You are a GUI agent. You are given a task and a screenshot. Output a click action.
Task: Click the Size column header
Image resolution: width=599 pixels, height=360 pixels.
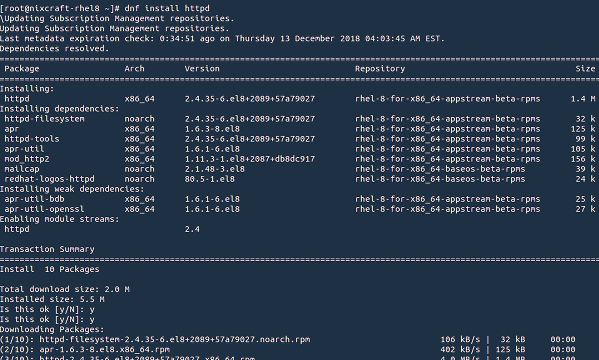585,69
